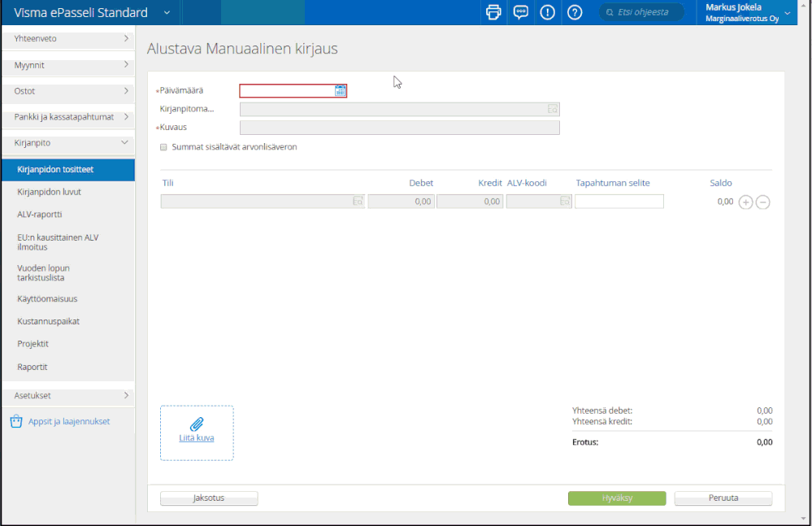Add a new row with plus icon
This screenshot has height=526, width=812.
click(745, 202)
